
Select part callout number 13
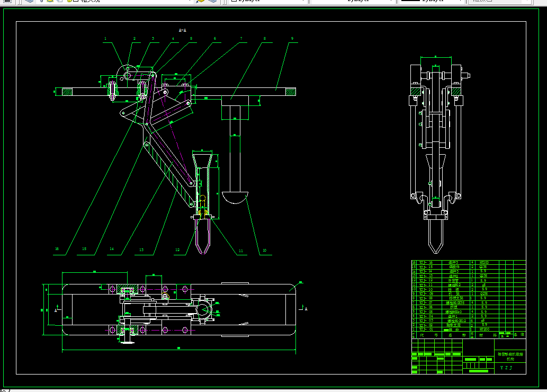141,250
